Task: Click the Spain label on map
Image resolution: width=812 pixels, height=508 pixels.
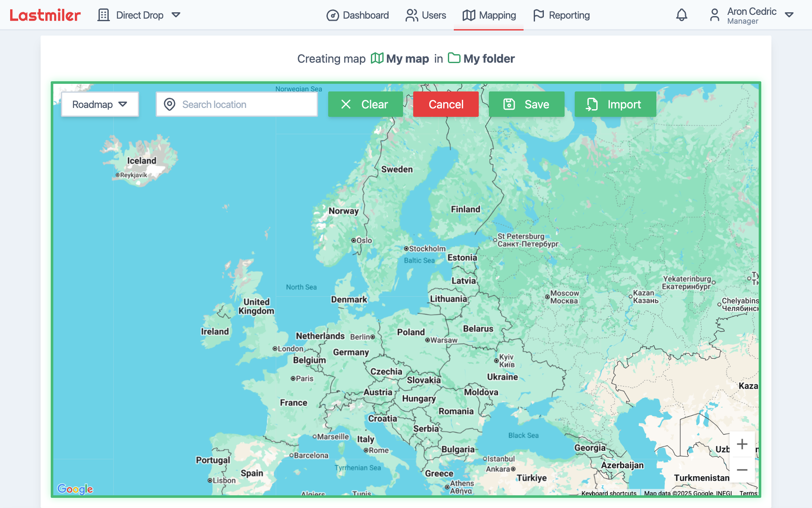Action: 252,473
